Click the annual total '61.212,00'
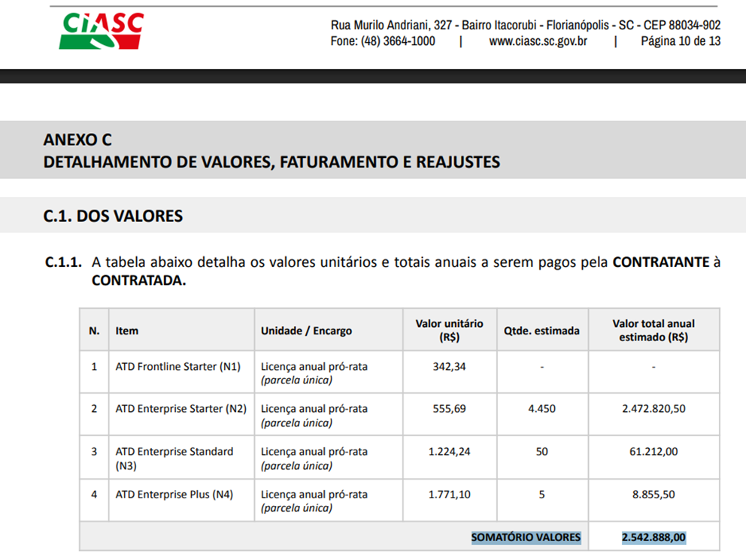Screen dimensions: 746x560 (x=654, y=452)
